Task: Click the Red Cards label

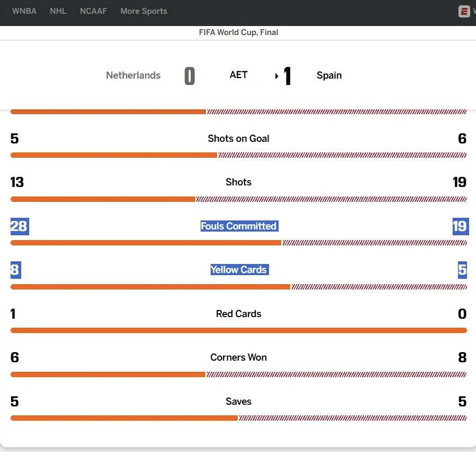Action: pyautogui.click(x=238, y=313)
